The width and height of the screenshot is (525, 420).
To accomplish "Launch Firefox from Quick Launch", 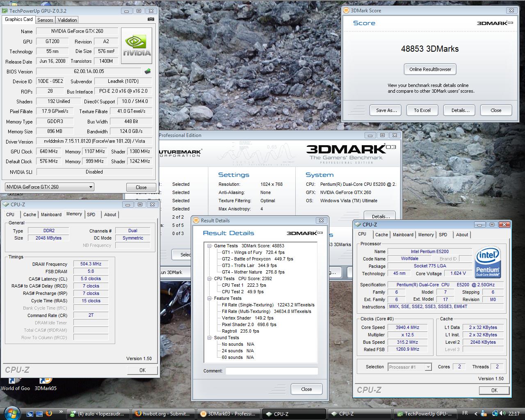I will tap(49, 413).
